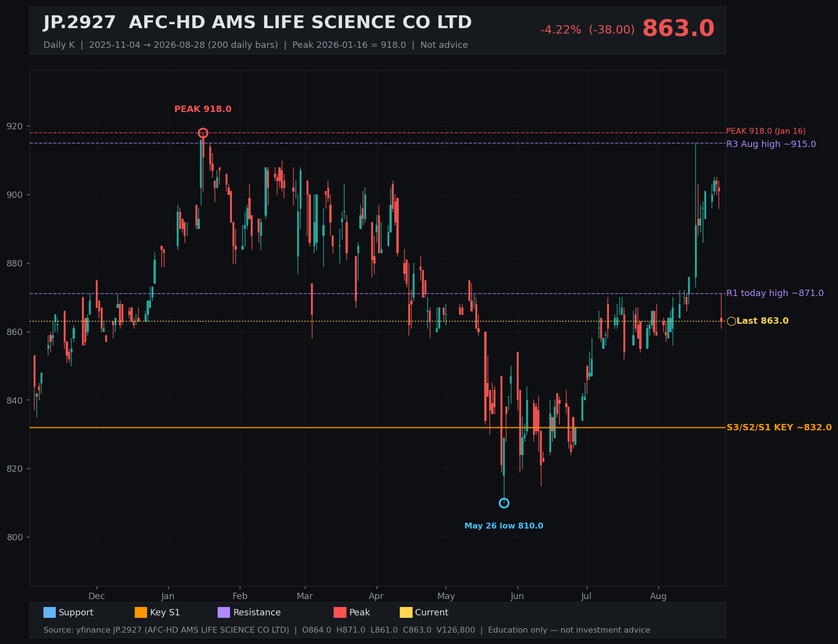Click the "Key S1" legend label

tap(165, 612)
